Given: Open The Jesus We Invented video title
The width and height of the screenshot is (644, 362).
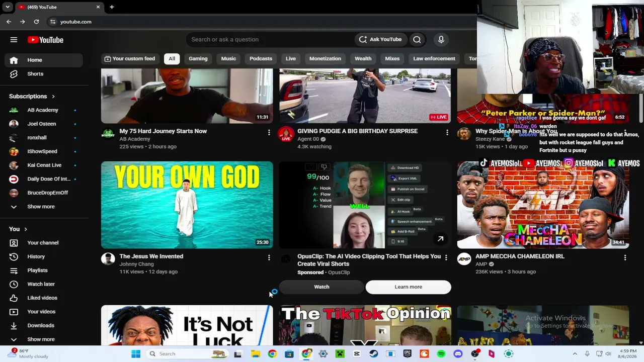Looking at the screenshot, I should tap(151, 256).
